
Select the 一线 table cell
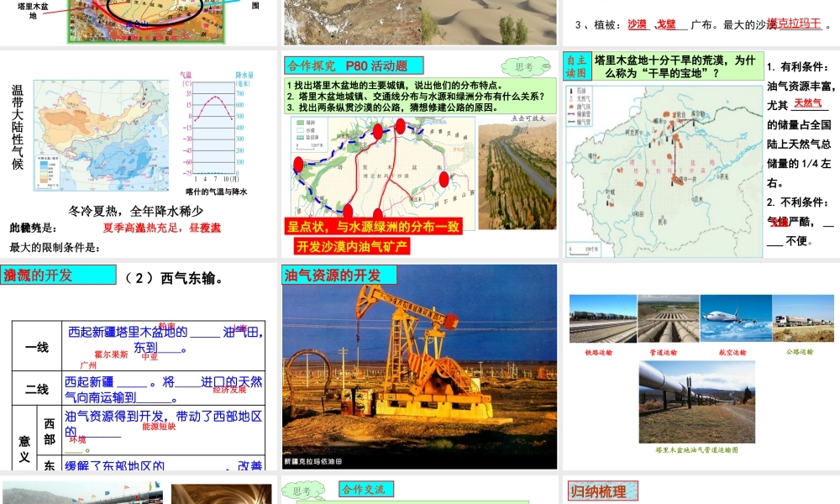click(37, 347)
